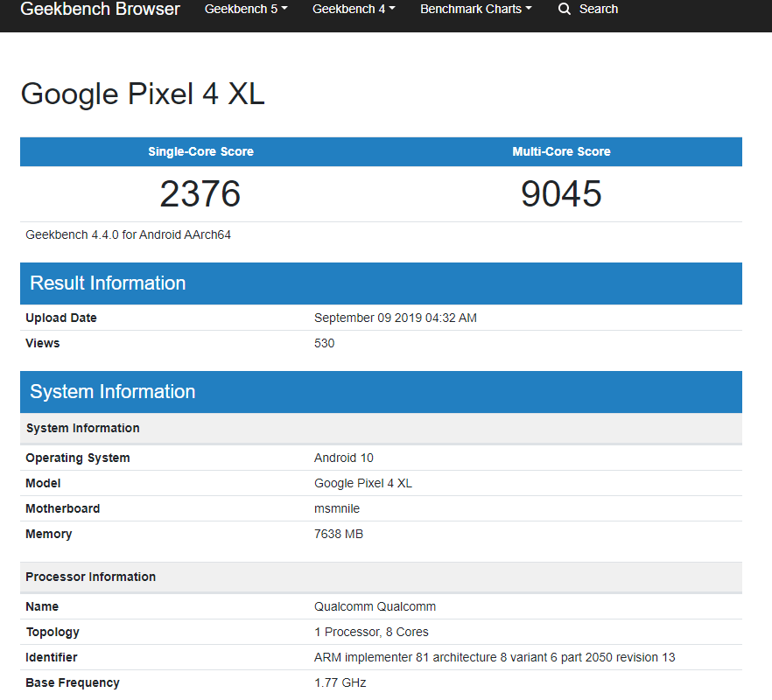Viewport: 772px width, 700px height.
Task: Click the Search text in navbar
Action: click(x=599, y=10)
